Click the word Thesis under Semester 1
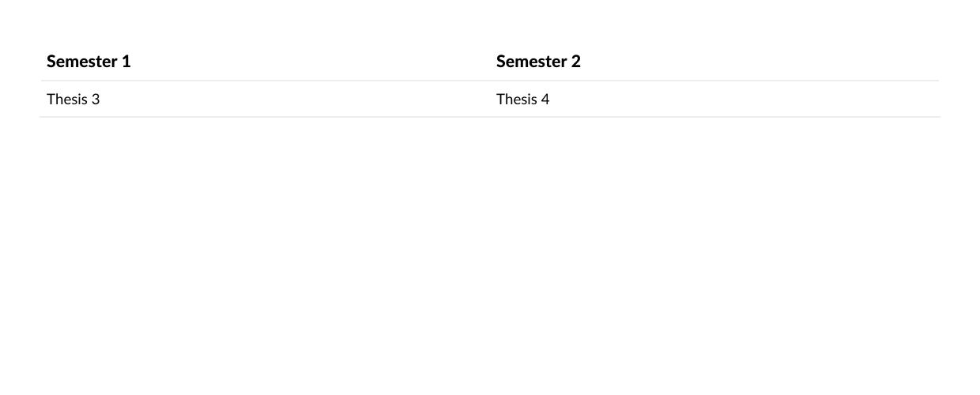Image resolution: width=980 pixels, height=395 pixels. point(66,100)
